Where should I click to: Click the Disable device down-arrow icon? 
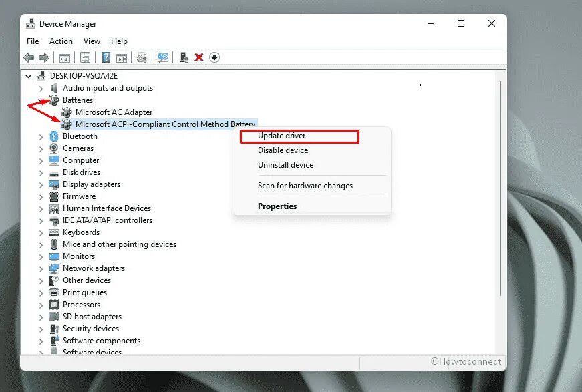pyautogui.click(x=214, y=57)
